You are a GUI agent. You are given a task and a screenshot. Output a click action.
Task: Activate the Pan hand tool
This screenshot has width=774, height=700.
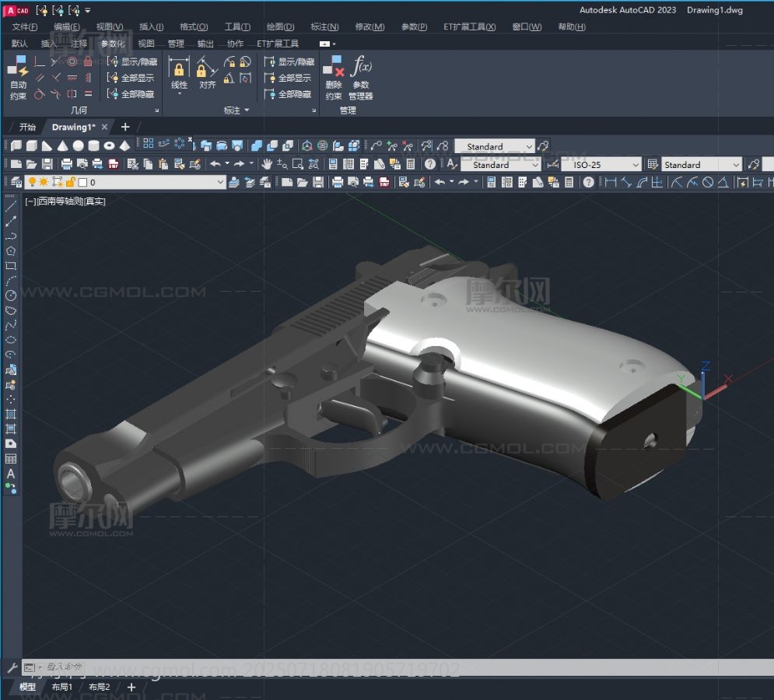pos(267,164)
